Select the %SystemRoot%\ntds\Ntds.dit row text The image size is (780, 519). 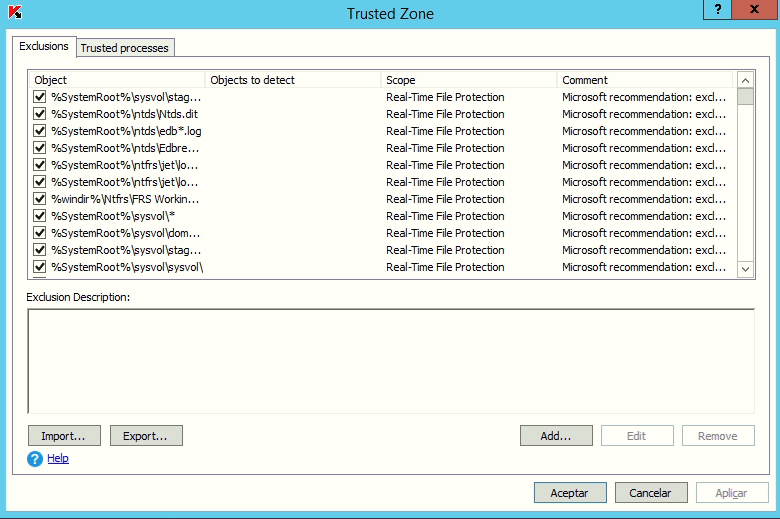coord(124,114)
